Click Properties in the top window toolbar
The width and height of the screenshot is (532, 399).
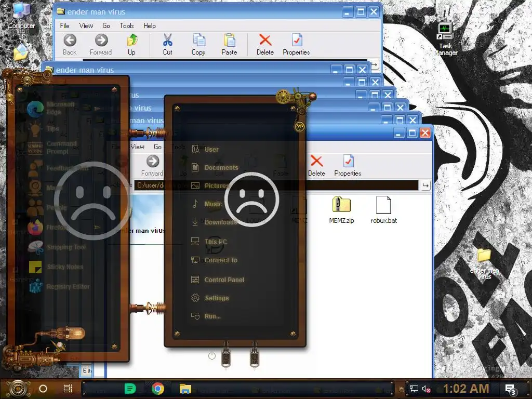[296, 45]
